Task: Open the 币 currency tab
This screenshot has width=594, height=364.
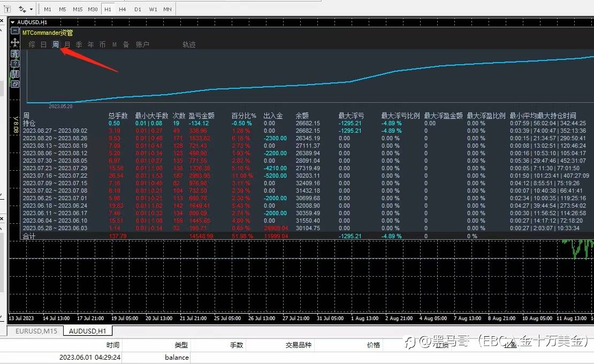Action: [102, 44]
